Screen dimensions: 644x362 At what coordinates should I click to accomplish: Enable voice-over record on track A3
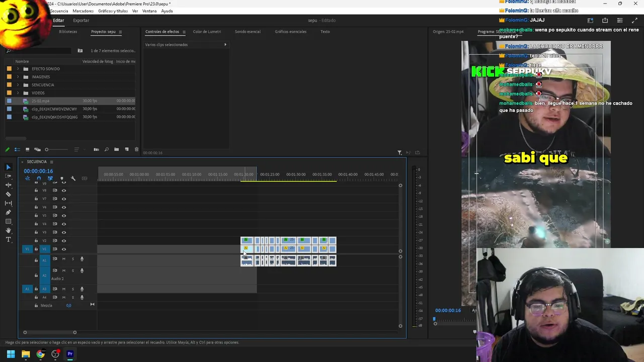point(82,289)
